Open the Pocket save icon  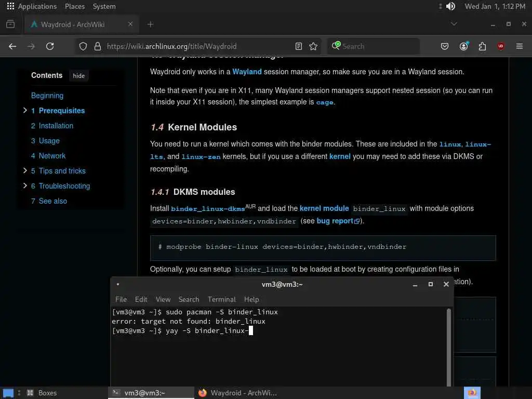(445, 46)
